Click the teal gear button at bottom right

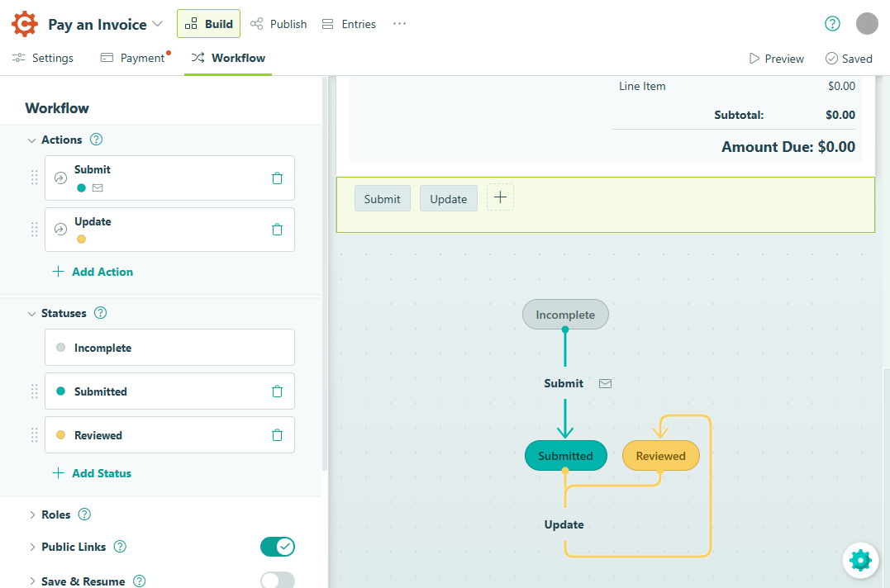860,560
